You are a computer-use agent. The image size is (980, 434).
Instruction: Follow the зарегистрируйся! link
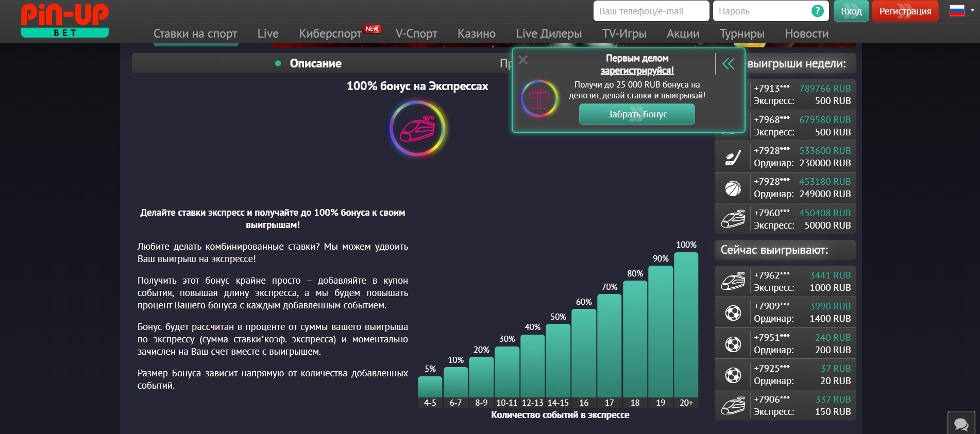pos(637,71)
